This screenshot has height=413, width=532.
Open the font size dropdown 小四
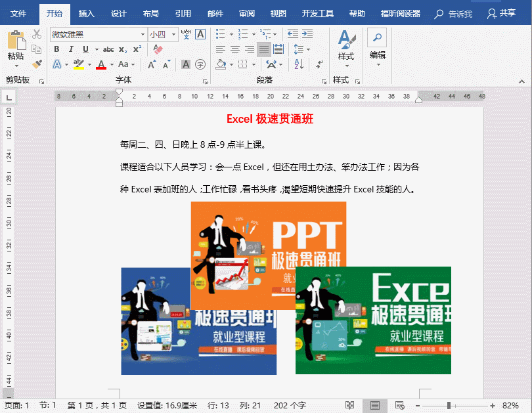click(174, 34)
